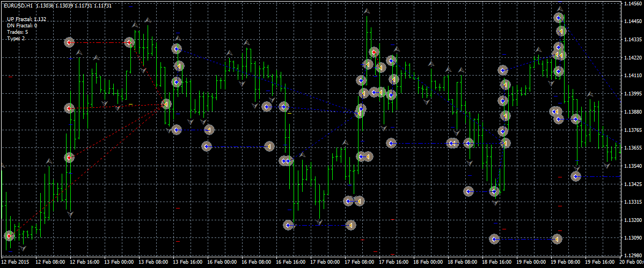The image size is (644, 268).
Task: Select the 'Type: 2' label
Action: (x=16, y=39)
